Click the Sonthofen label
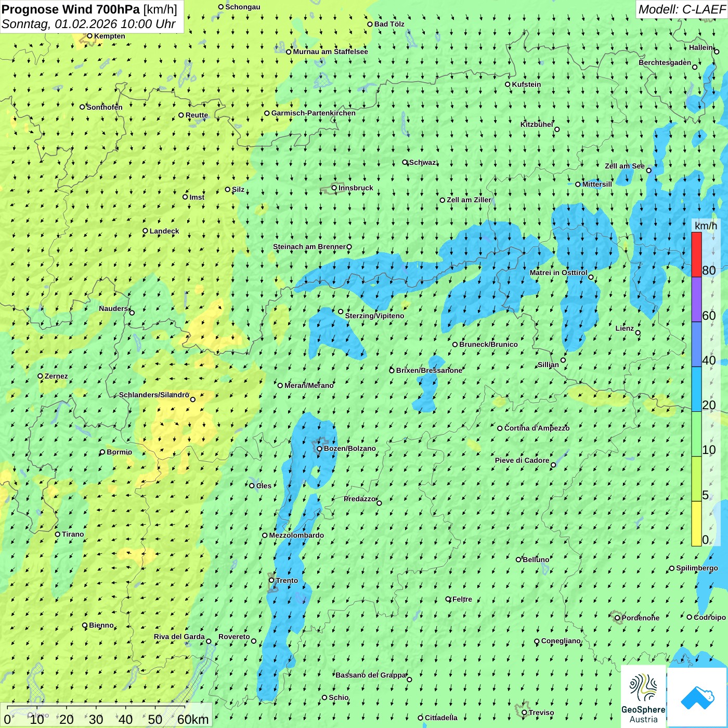The image size is (728, 728). (x=105, y=107)
